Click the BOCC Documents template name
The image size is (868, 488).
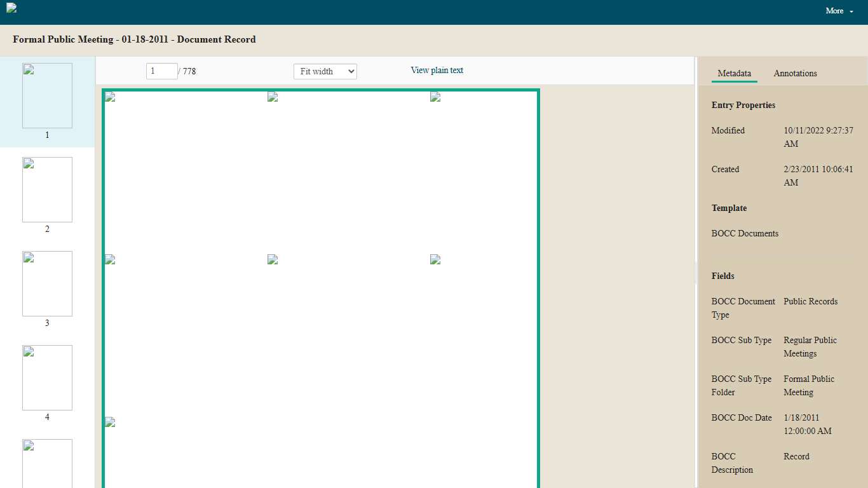[745, 234]
